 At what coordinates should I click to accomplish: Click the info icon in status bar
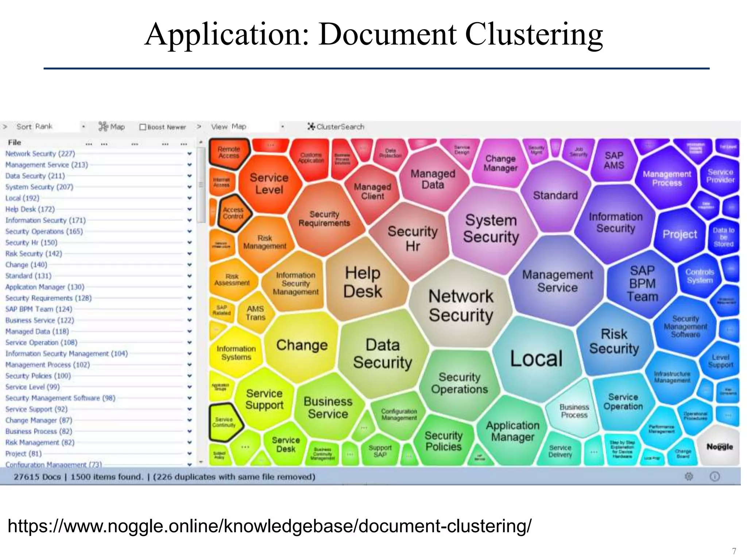click(715, 476)
